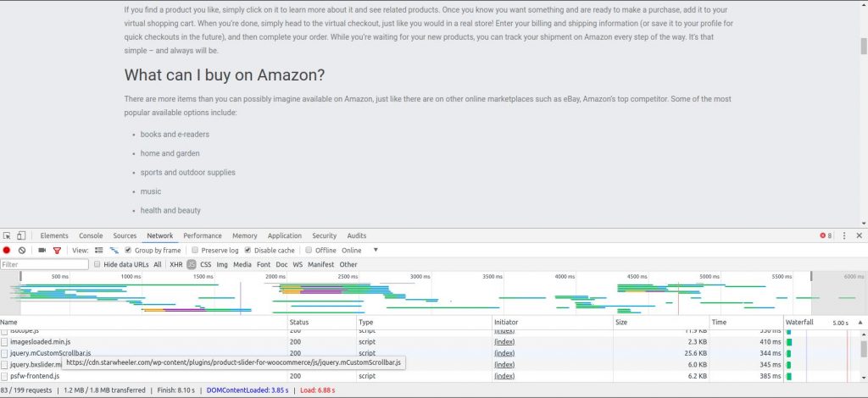The width and height of the screenshot is (868, 398).
Task: Close the DevTools panel
Action: tap(860, 235)
